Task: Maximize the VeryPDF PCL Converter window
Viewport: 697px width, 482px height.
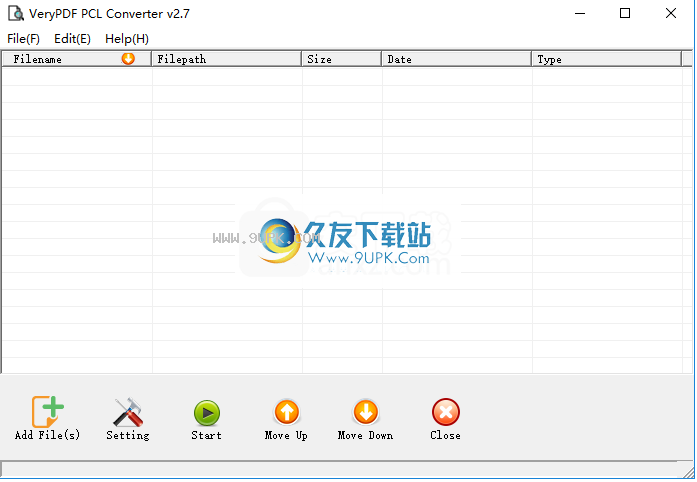Action: point(625,13)
